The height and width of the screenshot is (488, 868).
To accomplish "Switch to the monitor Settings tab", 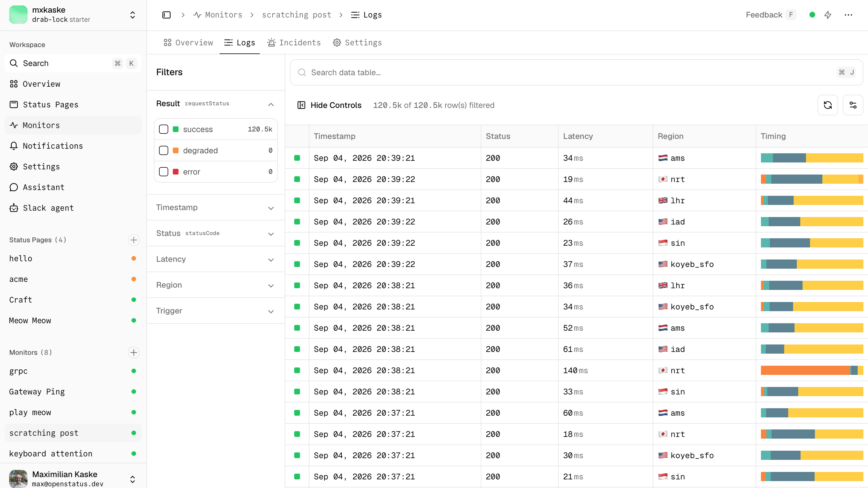I will coord(357,43).
